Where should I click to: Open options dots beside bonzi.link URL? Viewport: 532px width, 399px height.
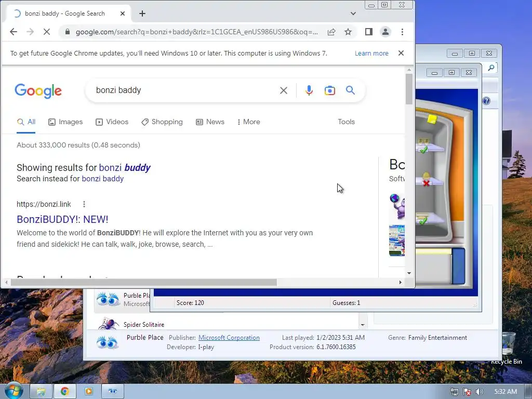84,204
